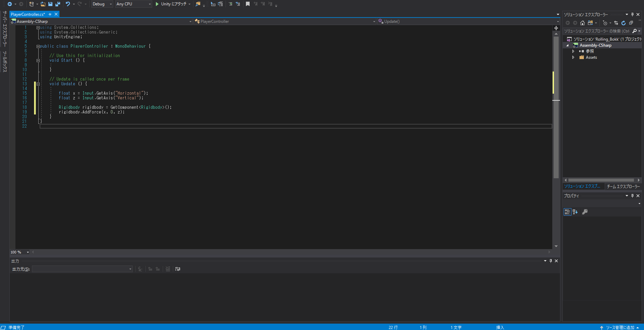This screenshot has width=644, height=330.
Task: Pin the PlayerController.cs tab
Action: click(50, 14)
